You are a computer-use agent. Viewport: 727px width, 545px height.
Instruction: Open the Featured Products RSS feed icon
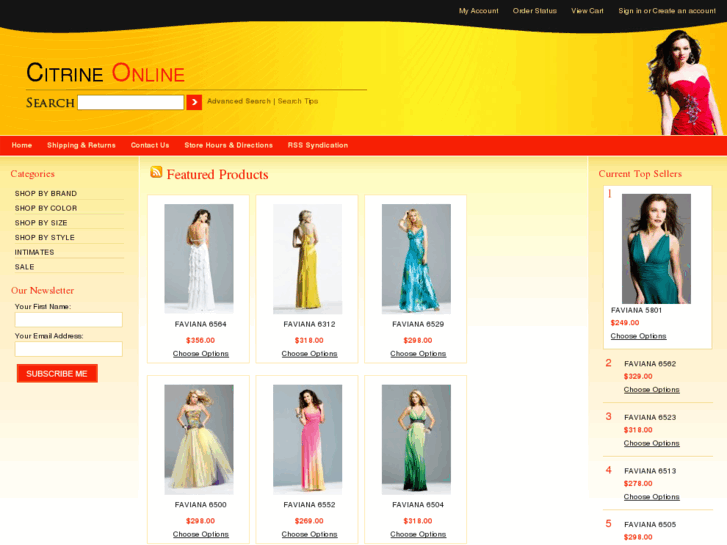[156, 172]
